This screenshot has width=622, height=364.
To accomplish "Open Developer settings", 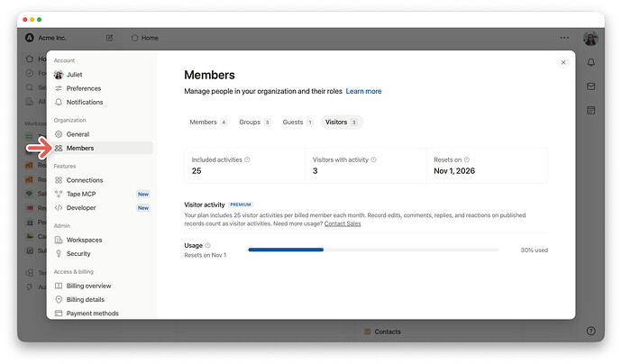I will (x=103, y=208).
